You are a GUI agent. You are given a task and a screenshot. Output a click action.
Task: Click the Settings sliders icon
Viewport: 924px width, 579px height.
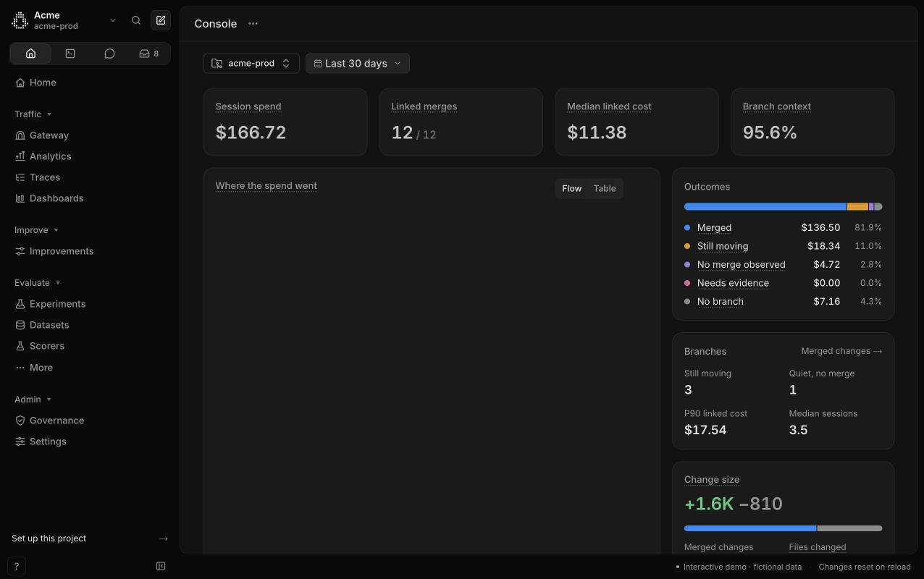[20, 441]
